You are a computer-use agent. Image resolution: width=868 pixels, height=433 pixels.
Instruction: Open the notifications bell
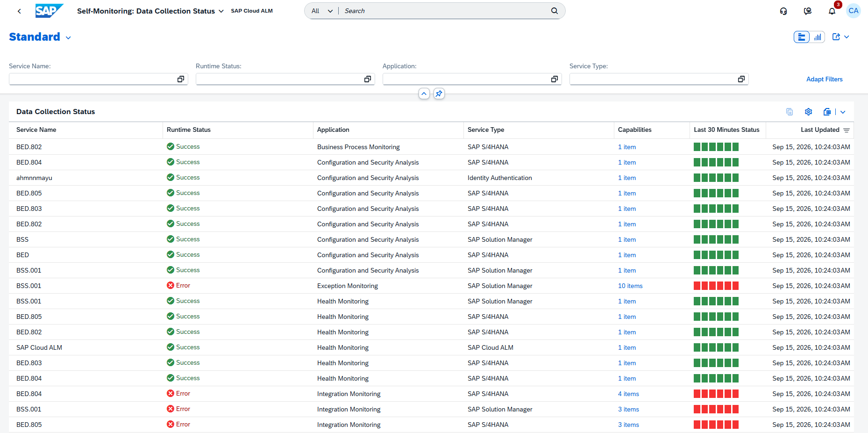(x=832, y=11)
